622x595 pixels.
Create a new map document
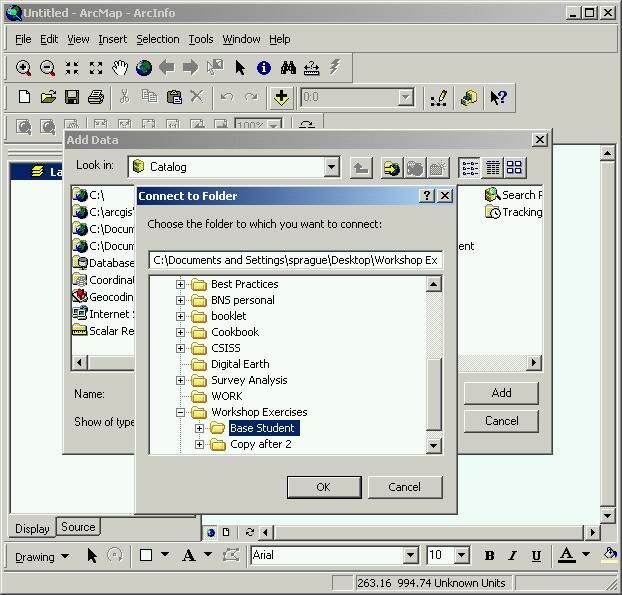[24, 97]
